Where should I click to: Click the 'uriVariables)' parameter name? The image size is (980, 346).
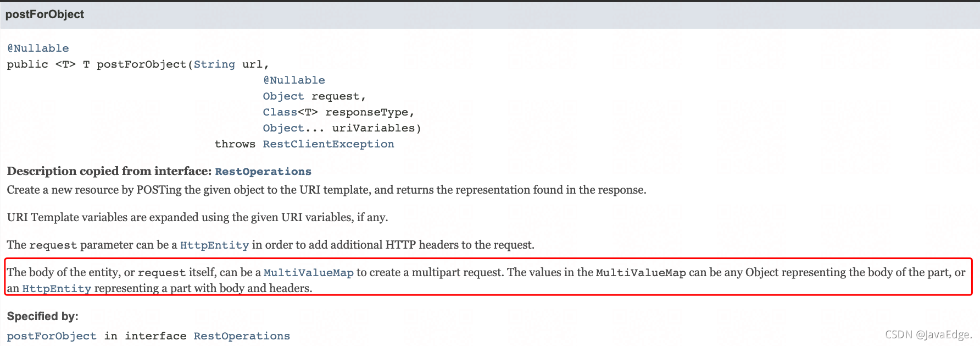click(x=377, y=128)
